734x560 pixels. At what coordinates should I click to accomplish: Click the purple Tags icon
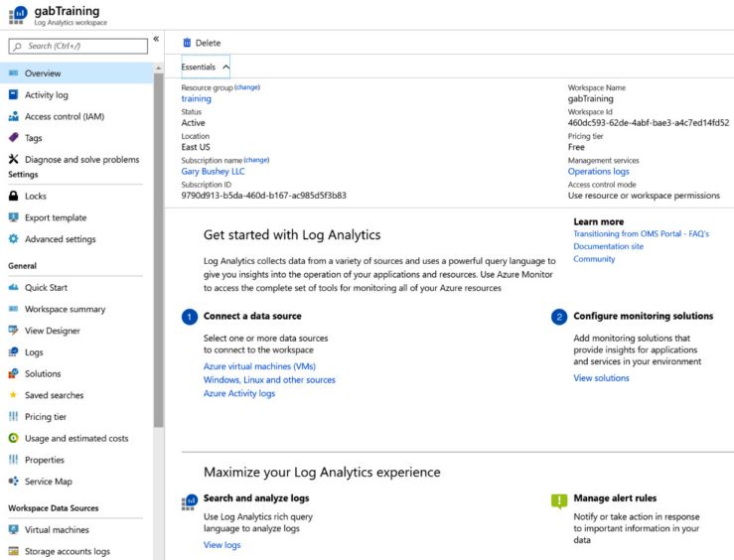pos(14,138)
